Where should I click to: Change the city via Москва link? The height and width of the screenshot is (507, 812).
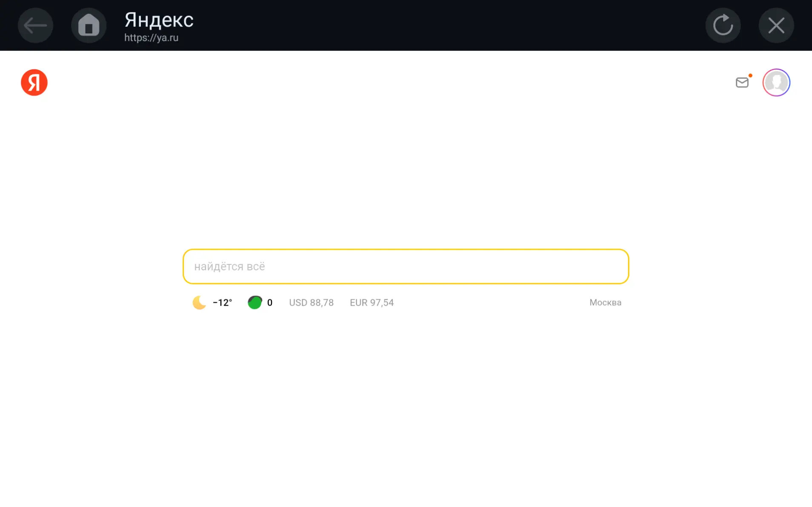pyautogui.click(x=605, y=303)
